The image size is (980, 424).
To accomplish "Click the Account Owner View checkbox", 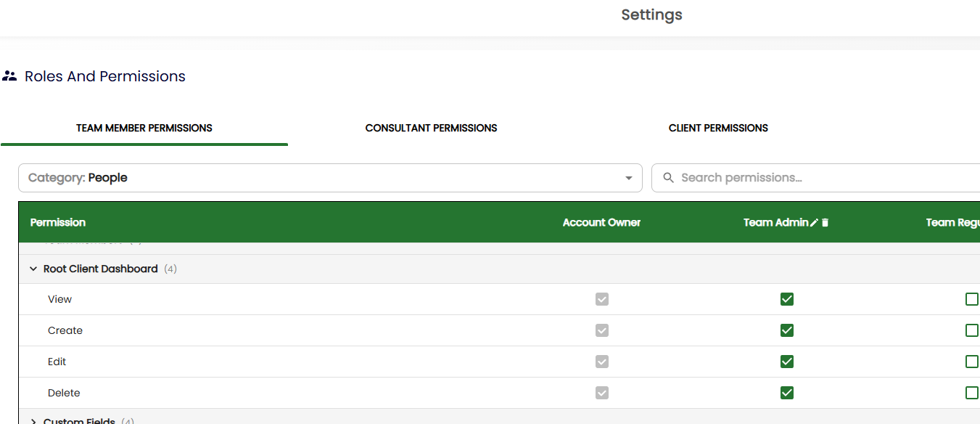I will (x=602, y=299).
